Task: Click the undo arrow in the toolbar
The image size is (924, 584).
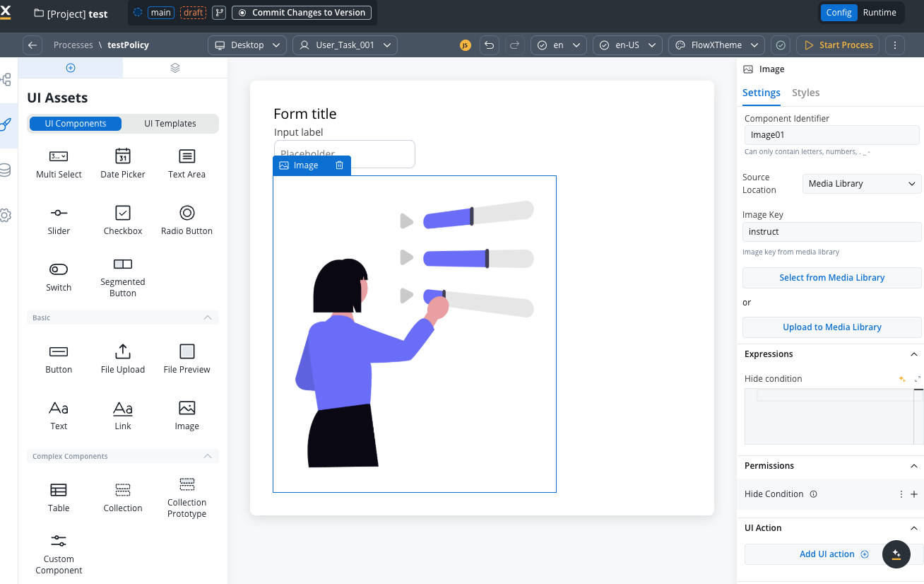Action: [489, 45]
